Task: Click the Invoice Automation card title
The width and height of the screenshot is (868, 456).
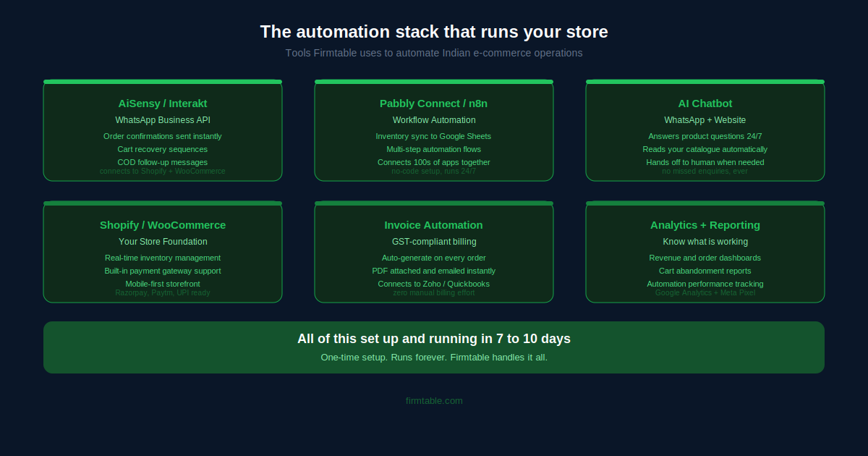Action: (434, 225)
